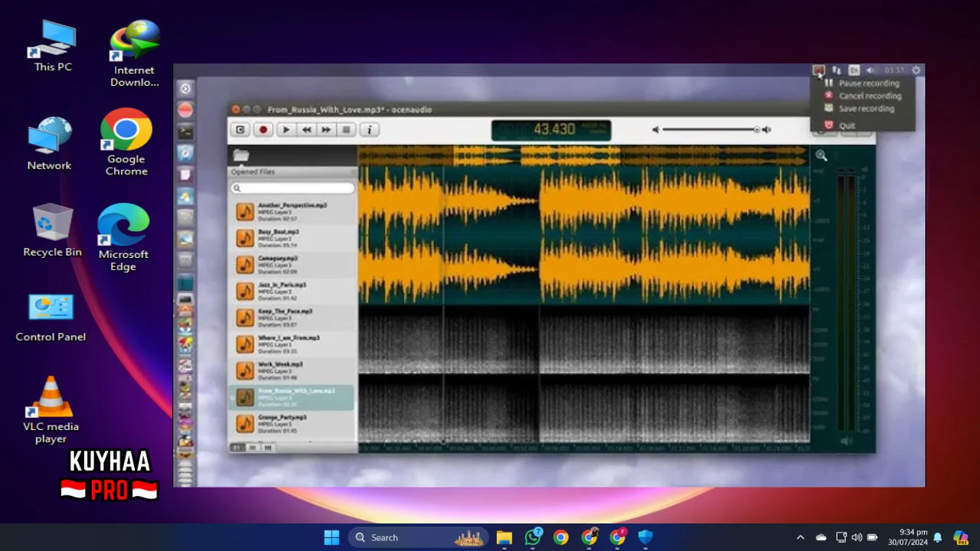Click the Ubuntu dash home launcher icon
The image size is (980, 551).
185,89
